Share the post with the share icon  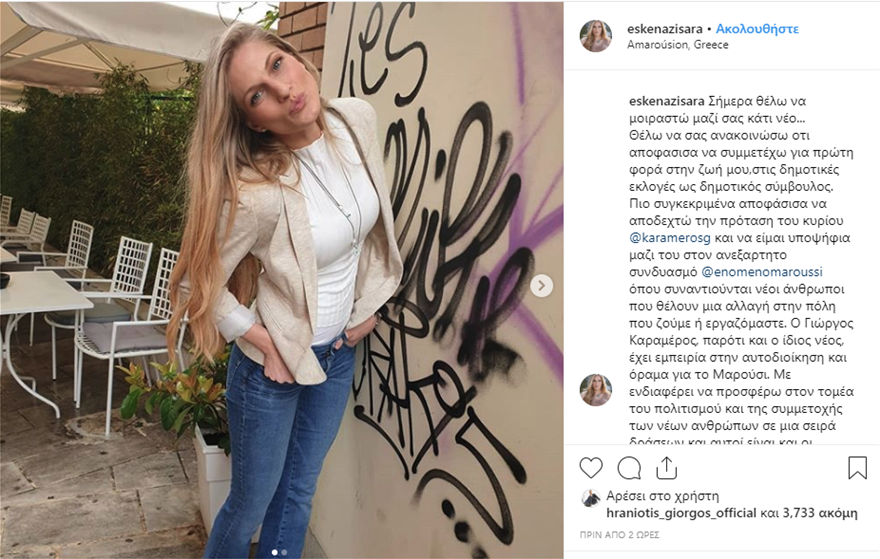(666, 468)
